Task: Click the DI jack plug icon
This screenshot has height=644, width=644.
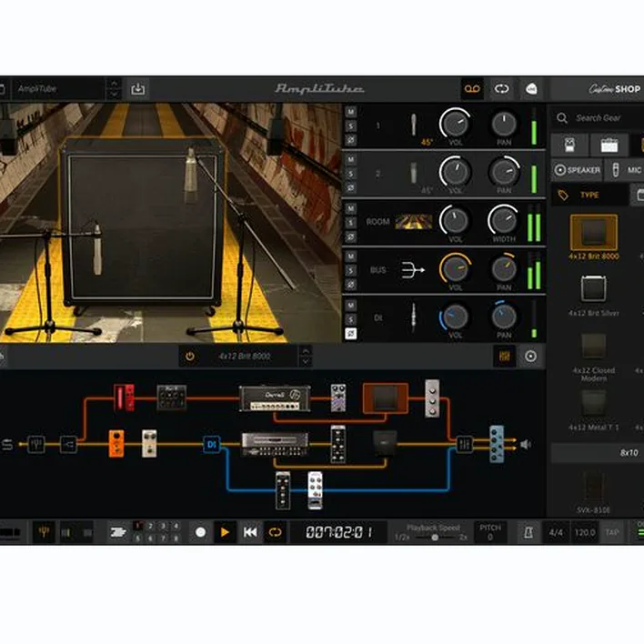Action: pyautogui.click(x=414, y=317)
